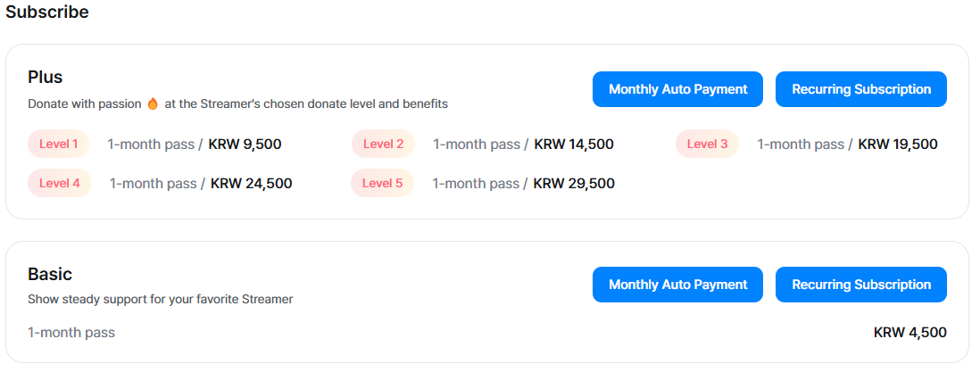Pick the Level 2 badge

pyautogui.click(x=383, y=144)
